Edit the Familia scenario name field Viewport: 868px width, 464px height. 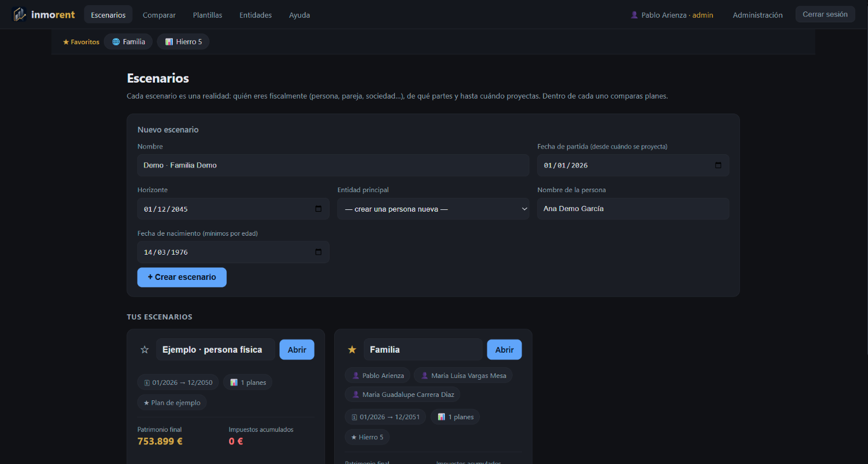click(423, 349)
